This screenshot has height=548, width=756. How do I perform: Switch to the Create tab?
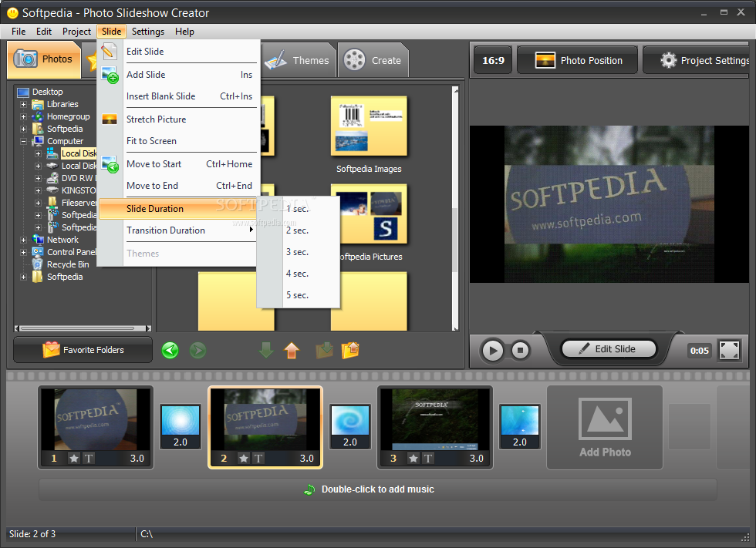(373, 60)
